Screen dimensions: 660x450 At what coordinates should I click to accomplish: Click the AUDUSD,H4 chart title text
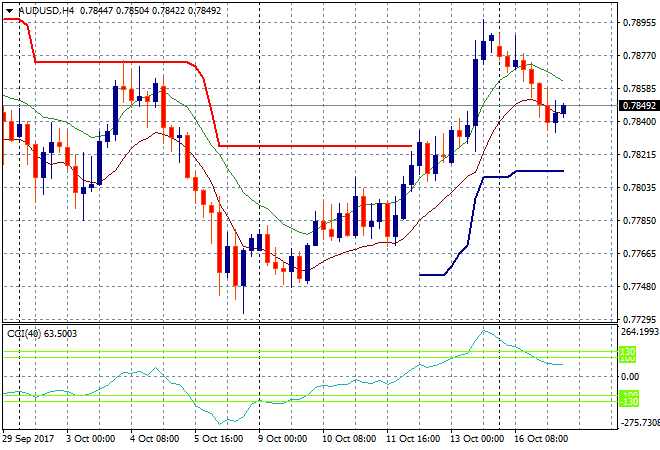tap(47, 11)
